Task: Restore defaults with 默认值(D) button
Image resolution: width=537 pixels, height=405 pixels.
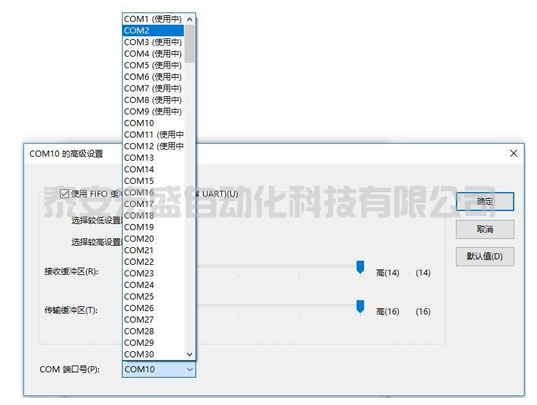Action: [x=485, y=256]
